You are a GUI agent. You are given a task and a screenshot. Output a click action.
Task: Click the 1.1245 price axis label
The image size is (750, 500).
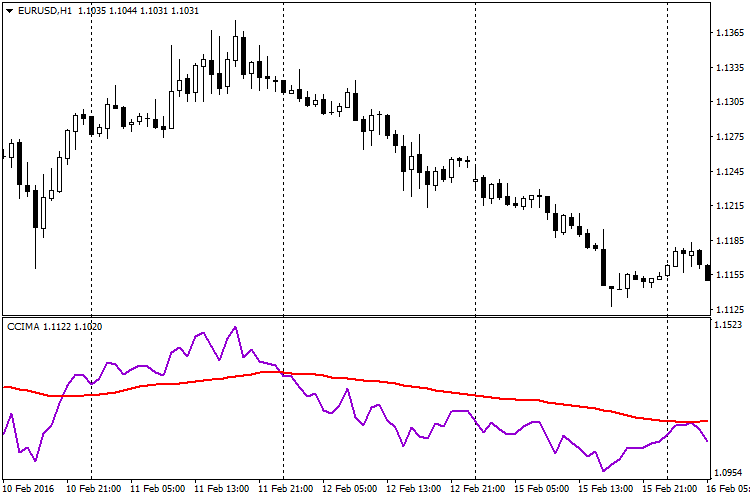click(730, 171)
